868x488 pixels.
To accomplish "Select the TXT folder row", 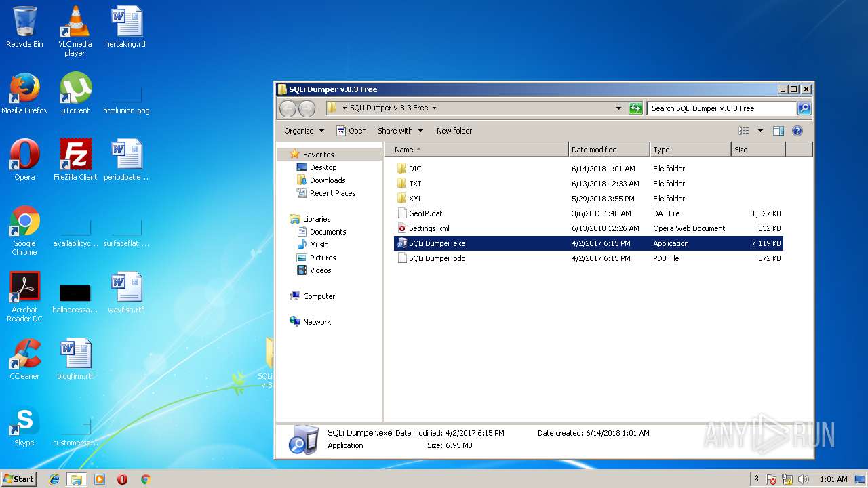I will 589,184.
